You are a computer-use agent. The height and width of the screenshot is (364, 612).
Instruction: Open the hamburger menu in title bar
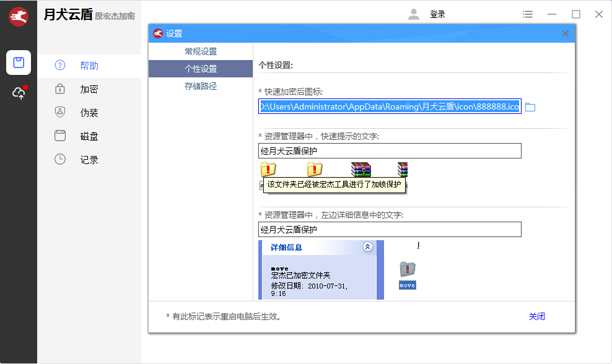[527, 14]
